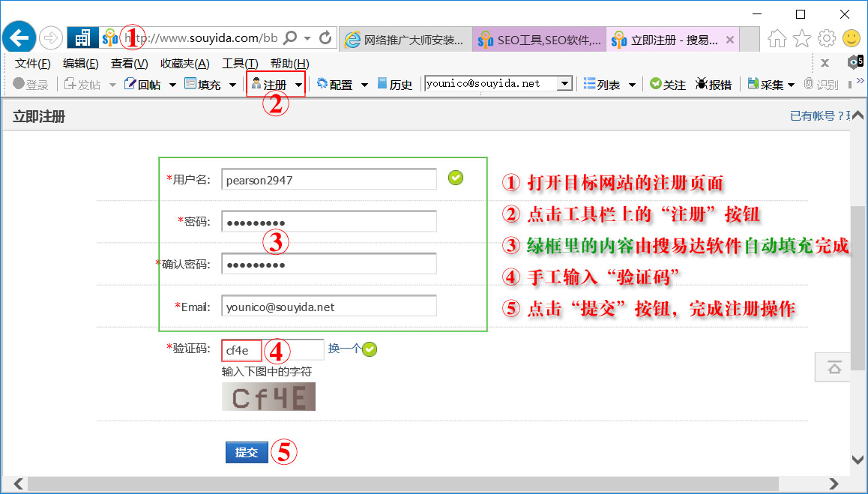Screen dimensions: 868x494
Task: Click the 发帖 toolbar button
Action: tap(82, 84)
